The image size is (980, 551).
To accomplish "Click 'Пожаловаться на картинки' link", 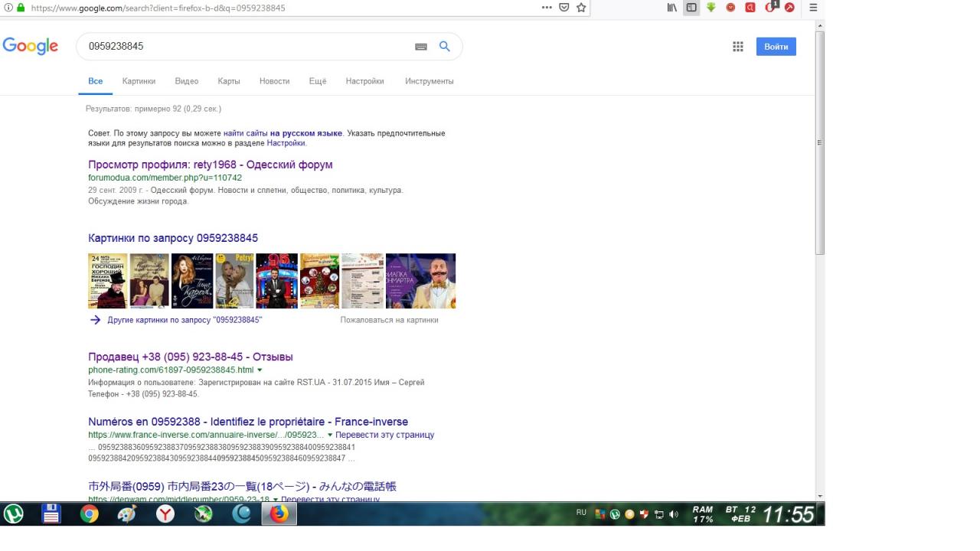I will 389,320.
